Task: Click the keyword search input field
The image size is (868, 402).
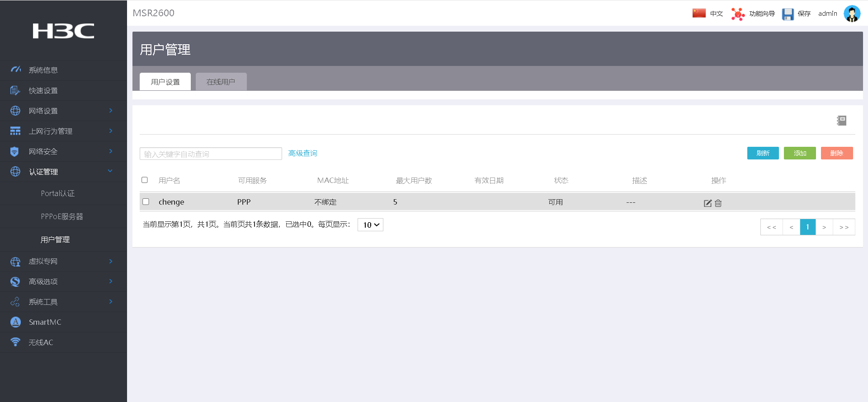Action: (211, 154)
